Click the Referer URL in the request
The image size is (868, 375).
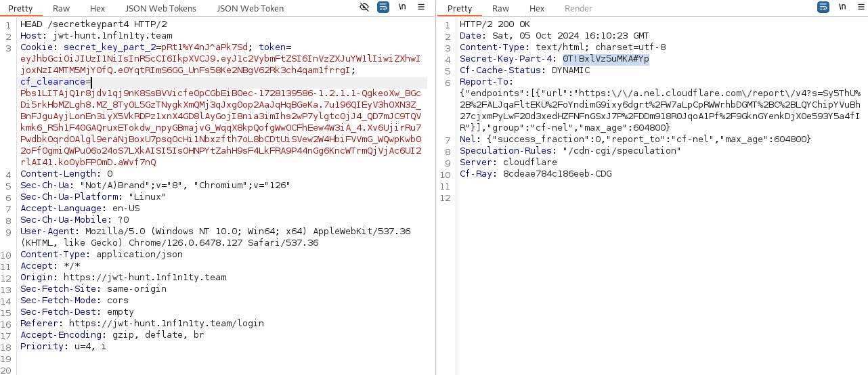pos(166,324)
